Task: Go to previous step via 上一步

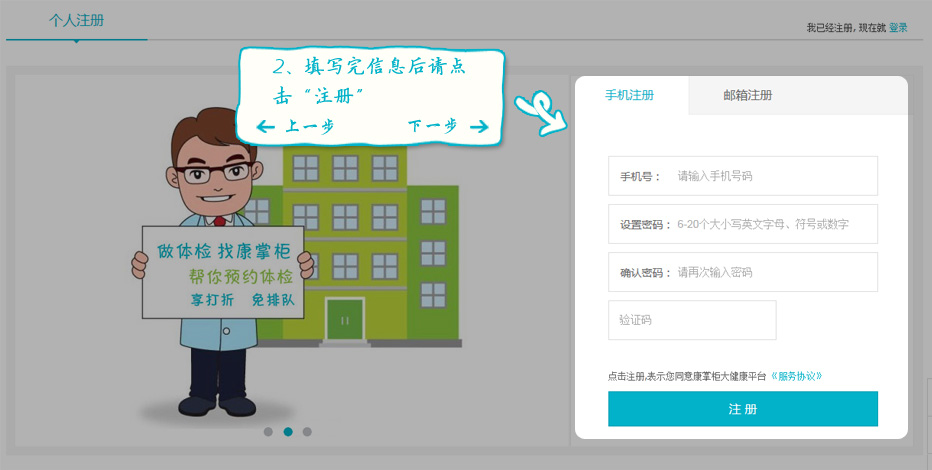Action: pyautogui.click(x=309, y=127)
